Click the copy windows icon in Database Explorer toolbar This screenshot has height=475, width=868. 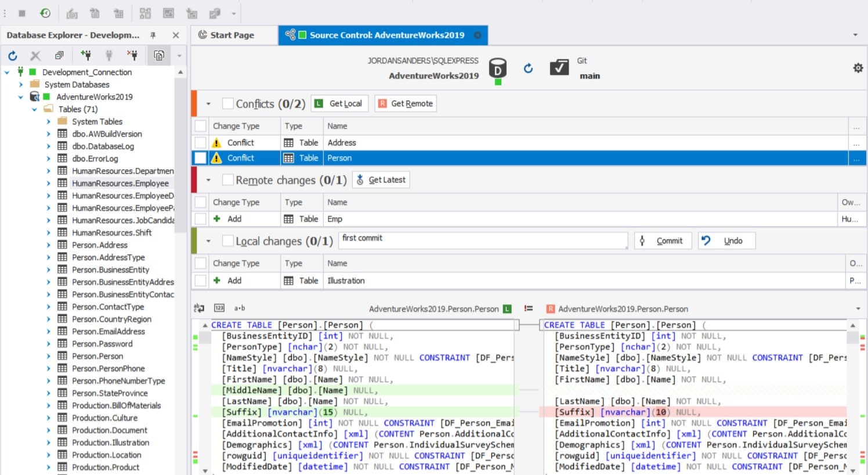pyautogui.click(x=59, y=55)
